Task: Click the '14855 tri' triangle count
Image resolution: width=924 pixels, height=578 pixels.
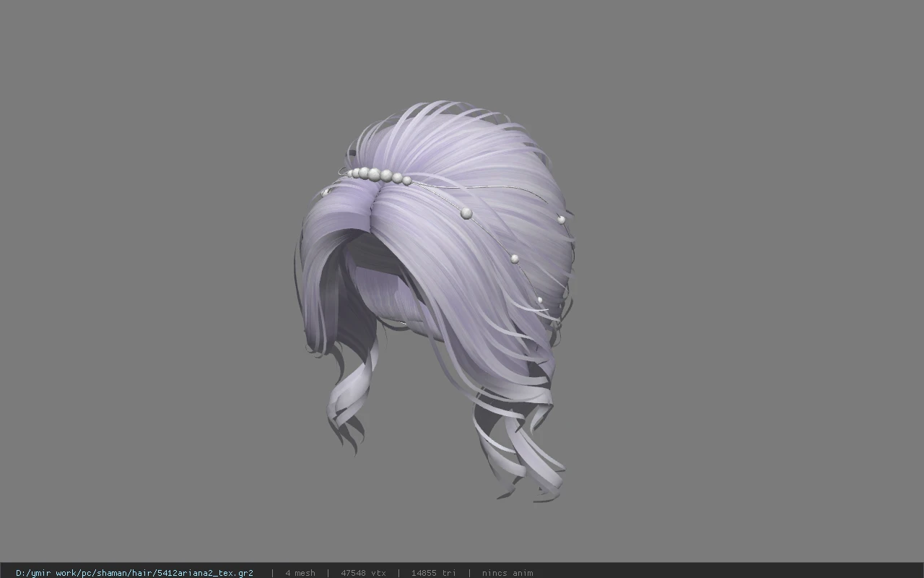Action: 434,573
